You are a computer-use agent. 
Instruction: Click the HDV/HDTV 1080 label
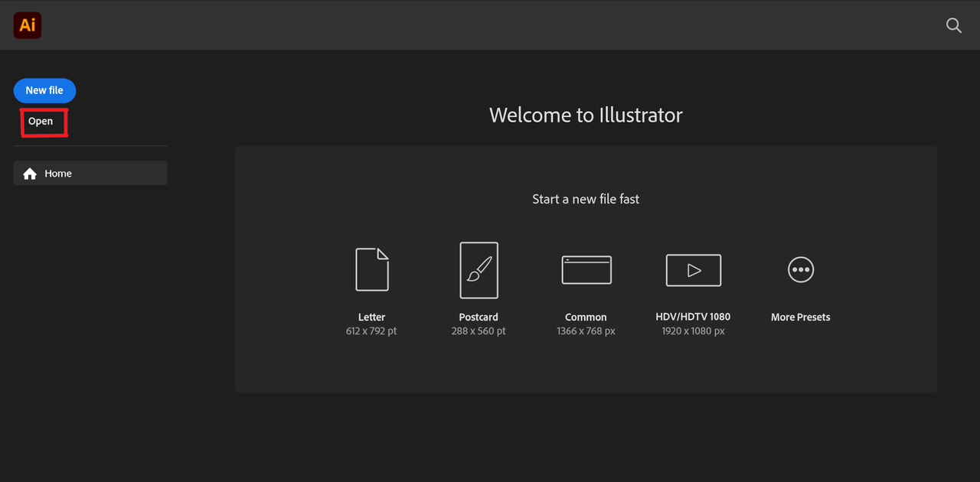click(693, 317)
